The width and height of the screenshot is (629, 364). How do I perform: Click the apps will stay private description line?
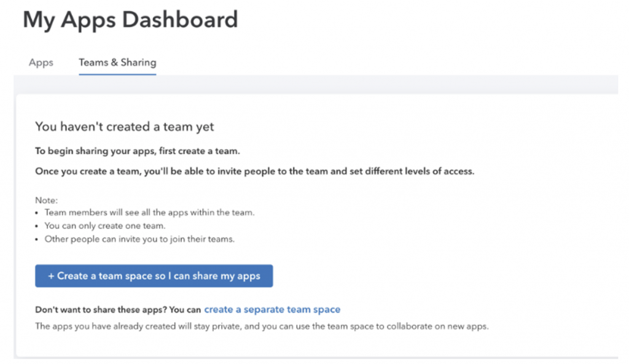tap(262, 327)
